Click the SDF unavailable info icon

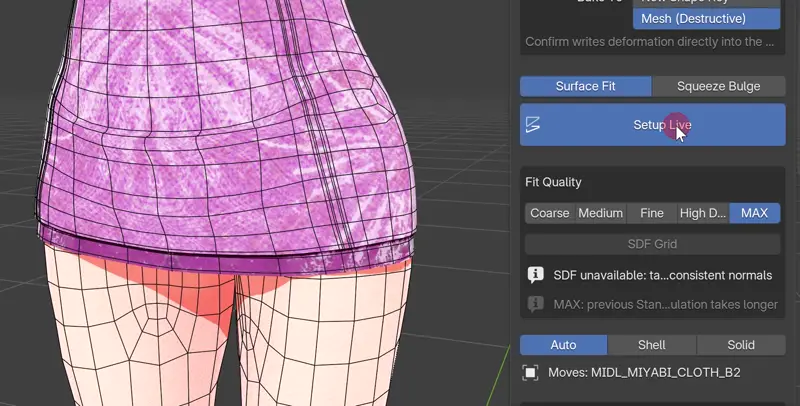[535, 275]
